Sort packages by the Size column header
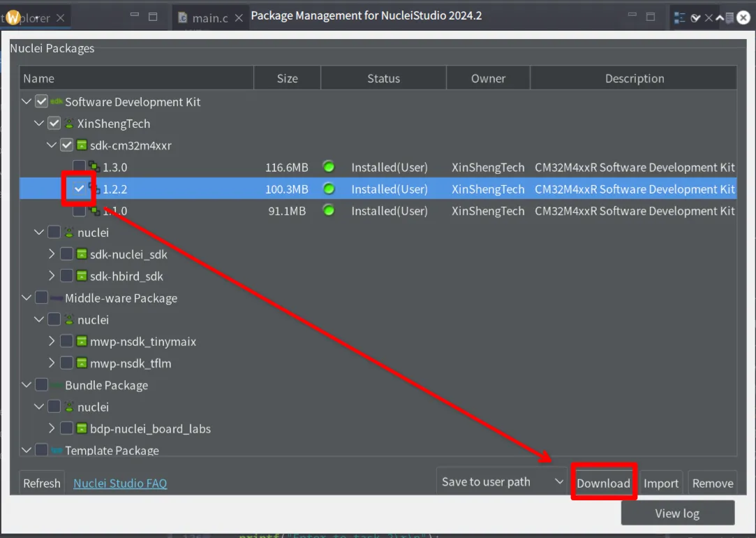Screen dimensions: 756x538 [x=287, y=78]
